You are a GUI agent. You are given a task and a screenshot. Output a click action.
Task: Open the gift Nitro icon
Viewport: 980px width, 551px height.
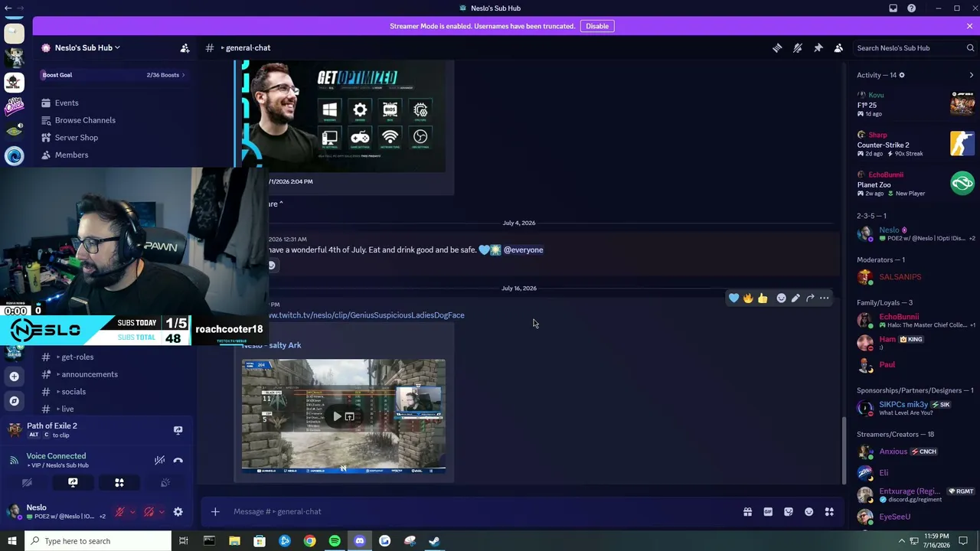tap(747, 512)
